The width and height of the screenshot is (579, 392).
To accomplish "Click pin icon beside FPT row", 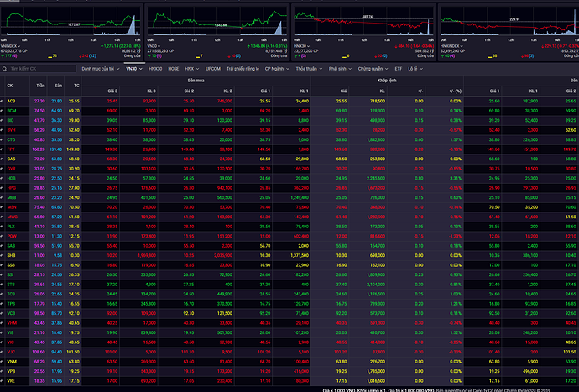I will (2, 149).
